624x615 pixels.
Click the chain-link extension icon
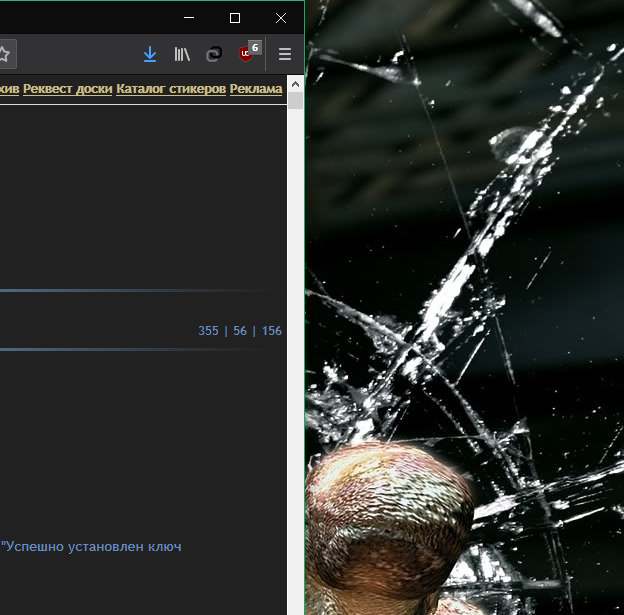point(214,54)
